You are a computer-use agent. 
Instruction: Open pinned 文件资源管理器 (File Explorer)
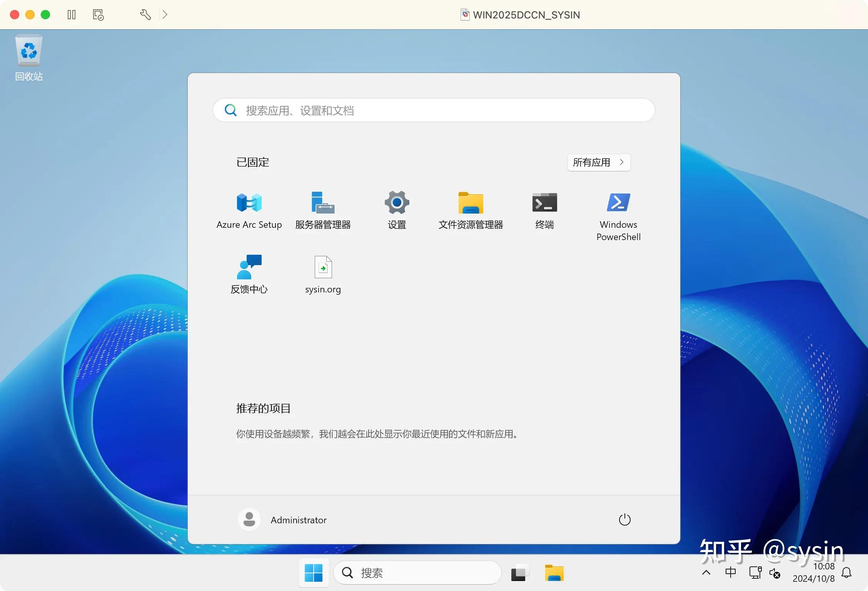(470, 210)
